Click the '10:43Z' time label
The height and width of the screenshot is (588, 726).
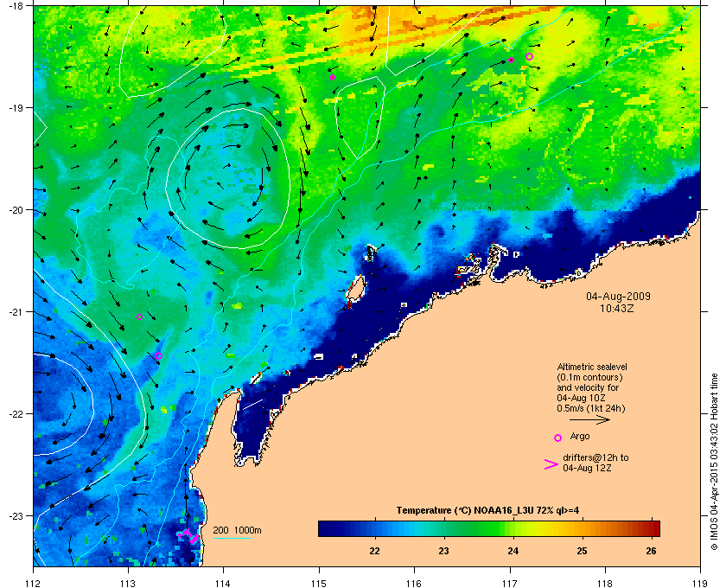617,308
